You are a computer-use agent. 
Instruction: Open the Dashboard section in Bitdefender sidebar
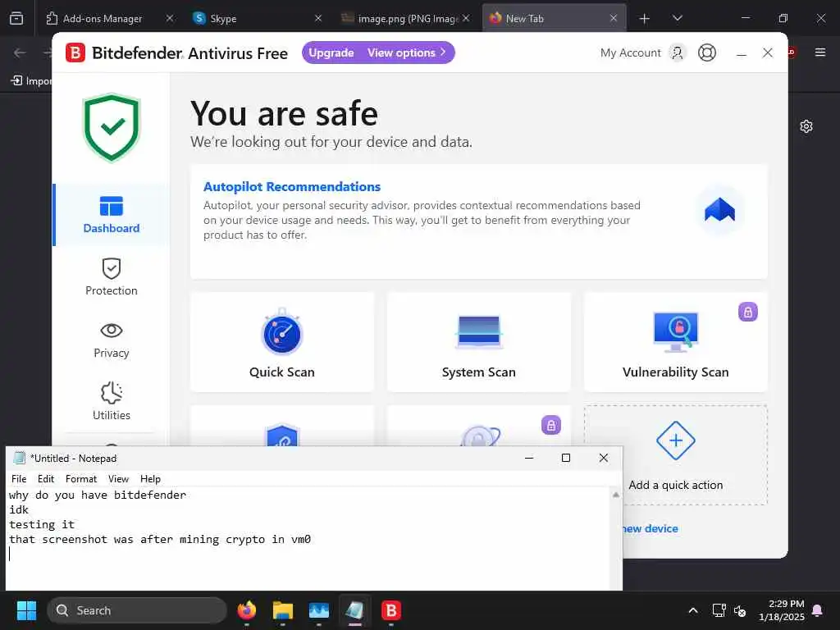[111, 215]
